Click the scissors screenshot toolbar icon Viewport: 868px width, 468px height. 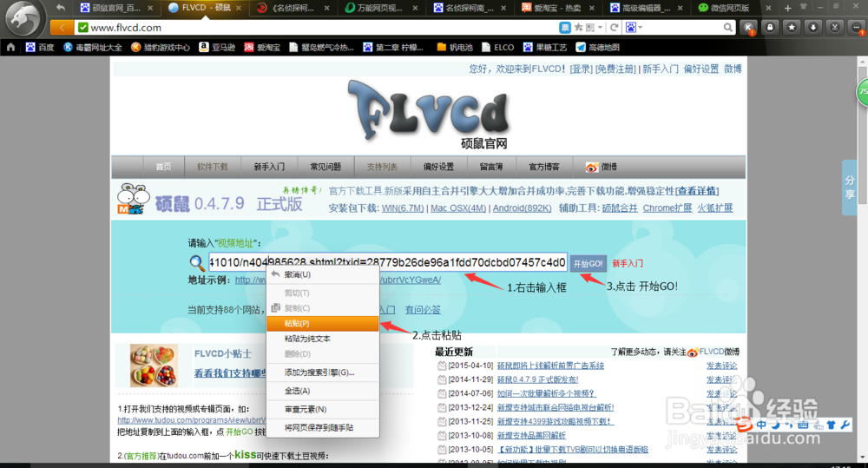coord(835,27)
